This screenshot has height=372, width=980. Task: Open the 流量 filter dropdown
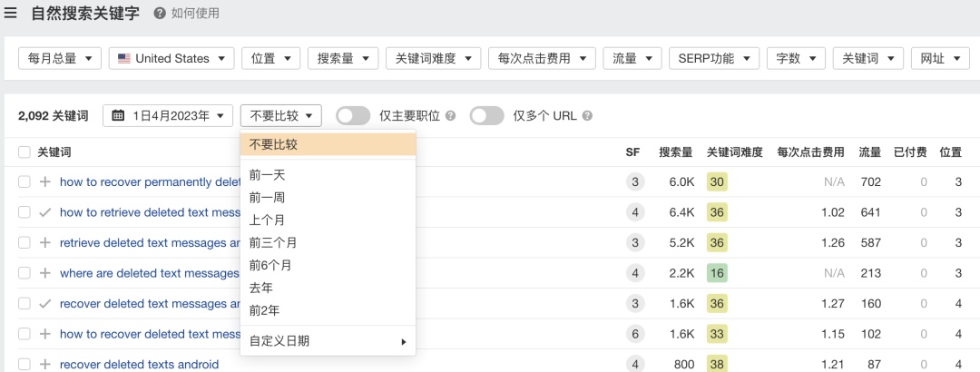tap(632, 58)
